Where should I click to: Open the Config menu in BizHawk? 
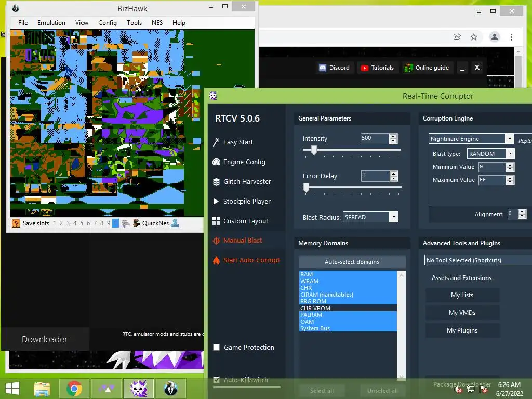click(x=108, y=23)
